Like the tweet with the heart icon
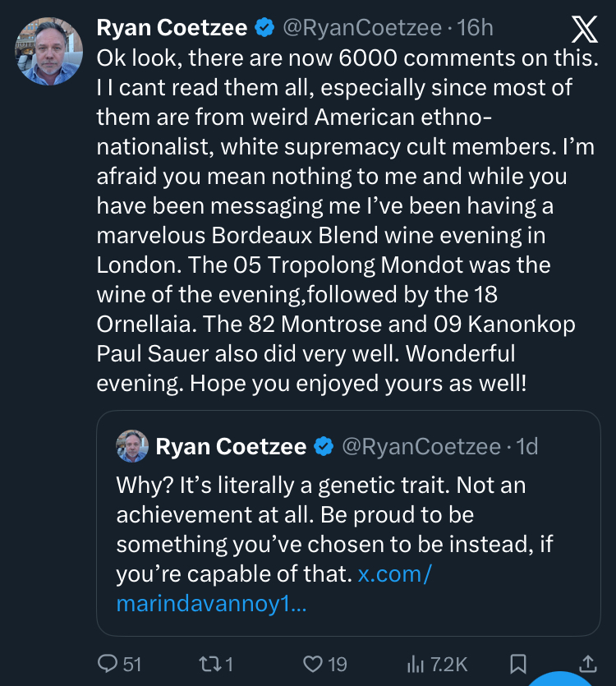Screen dimensions: 616x686 coord(312,663)
